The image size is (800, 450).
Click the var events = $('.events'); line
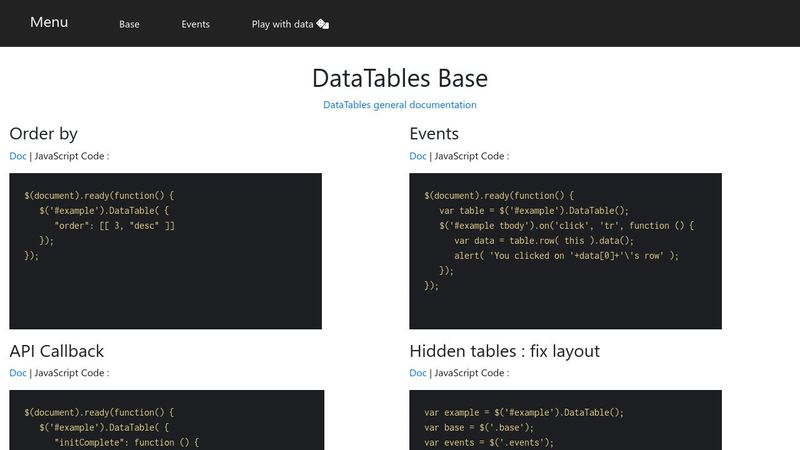tap(489, 443)
